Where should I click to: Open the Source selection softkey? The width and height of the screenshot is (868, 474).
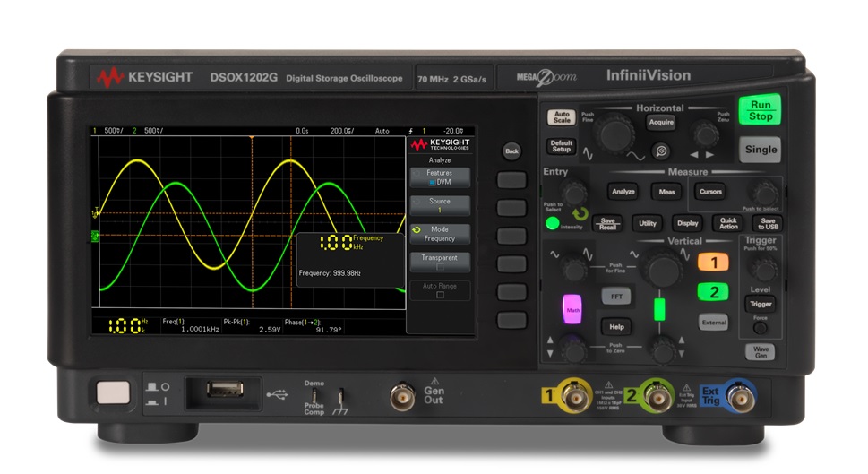coord(439,205)
